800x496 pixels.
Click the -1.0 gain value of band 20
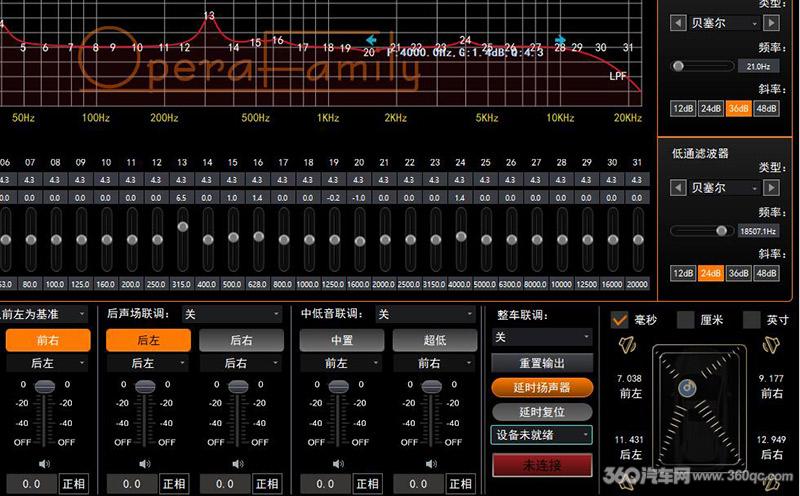(359, 197)
